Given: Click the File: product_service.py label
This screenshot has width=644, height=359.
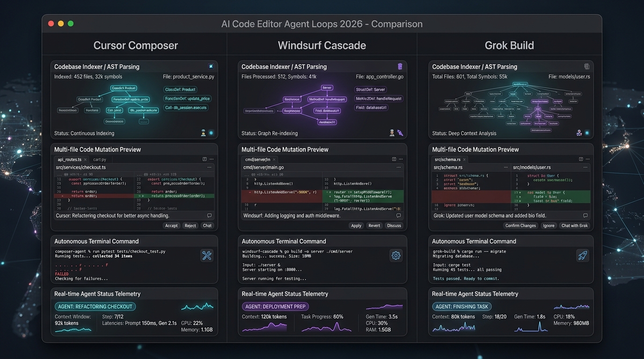Looking at the screenshot, I should coord(189,77).
